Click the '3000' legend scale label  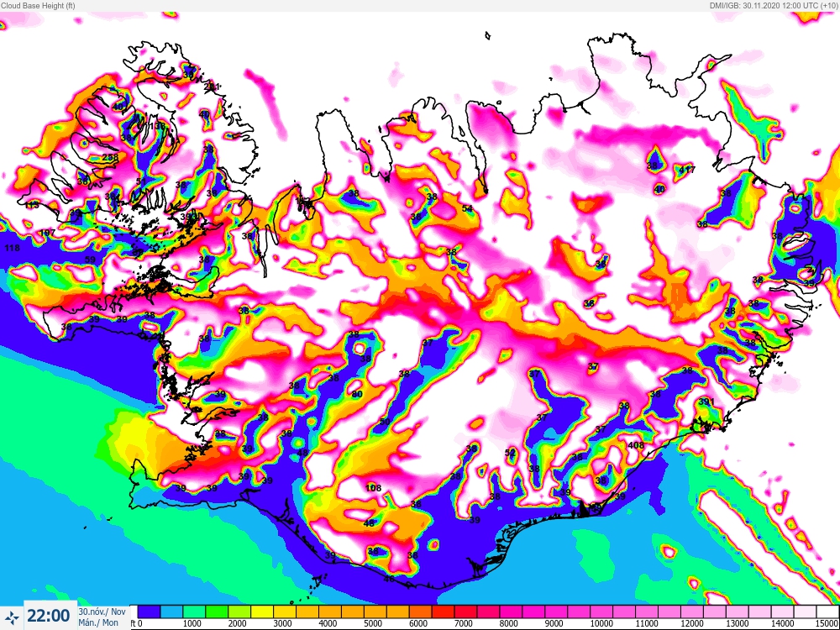tap(281, 624)
